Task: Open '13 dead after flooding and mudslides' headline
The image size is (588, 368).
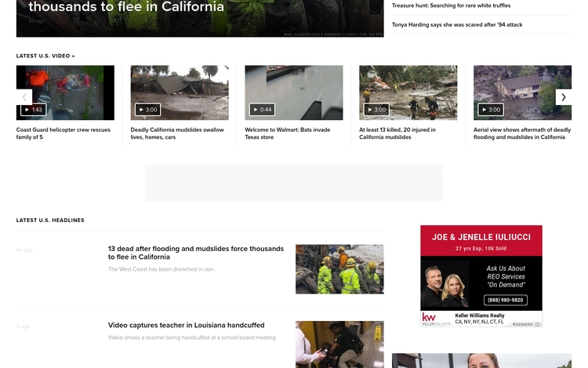Action: 196,253
